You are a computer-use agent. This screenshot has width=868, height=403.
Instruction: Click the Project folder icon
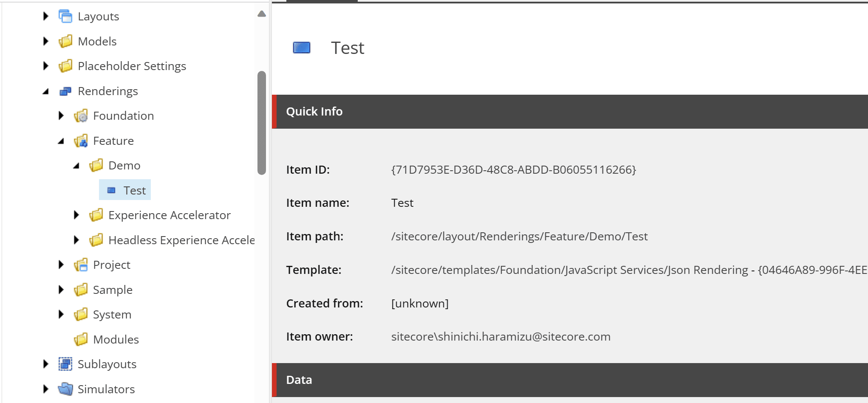pos(81,265)
